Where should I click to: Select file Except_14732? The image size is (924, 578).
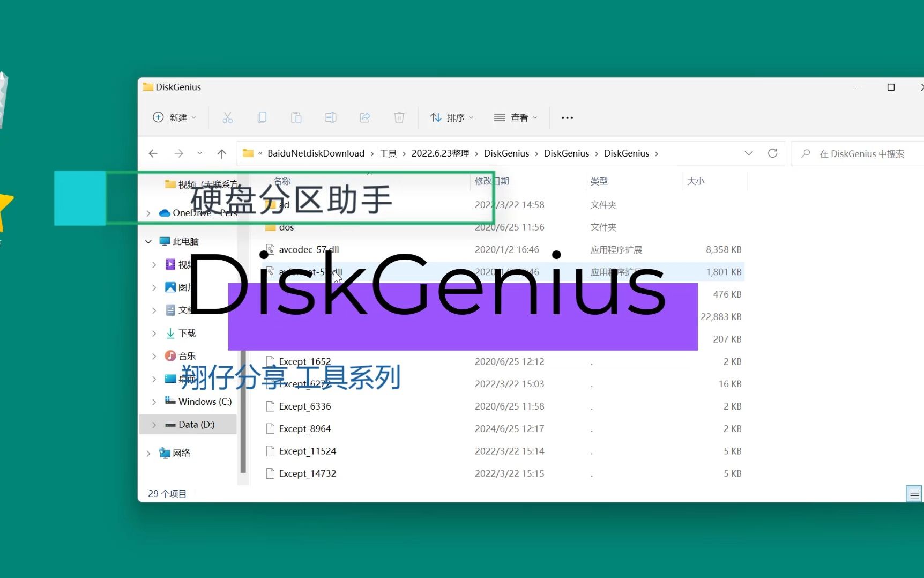(x=307, y=474)
